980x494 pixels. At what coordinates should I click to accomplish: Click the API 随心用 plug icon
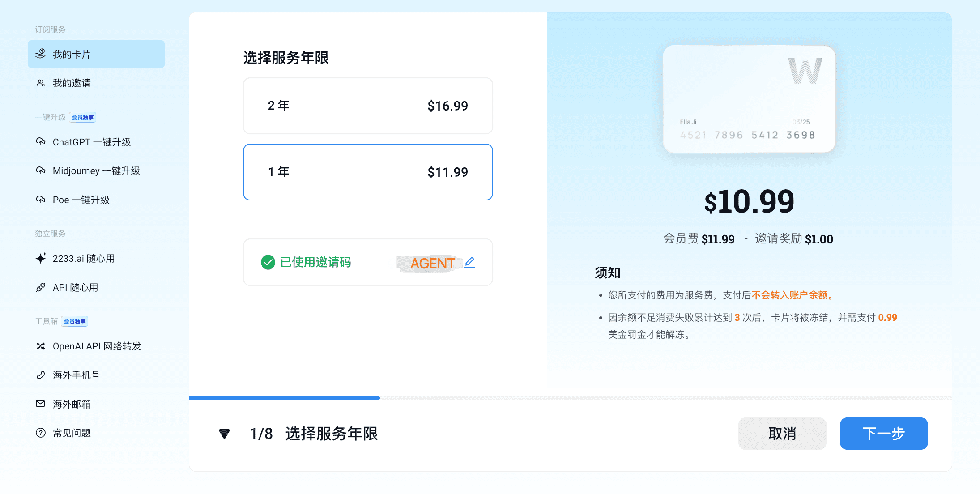click(41, 287)
